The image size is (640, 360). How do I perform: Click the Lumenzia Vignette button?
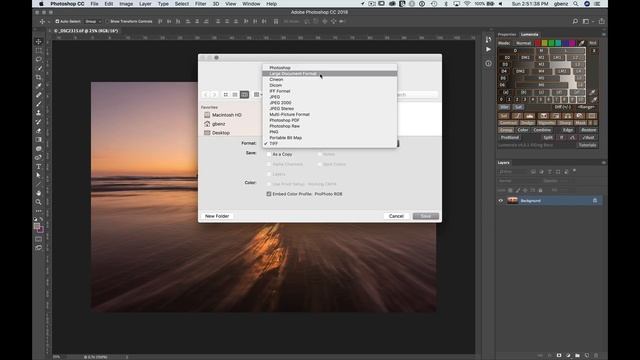(546, 122)
